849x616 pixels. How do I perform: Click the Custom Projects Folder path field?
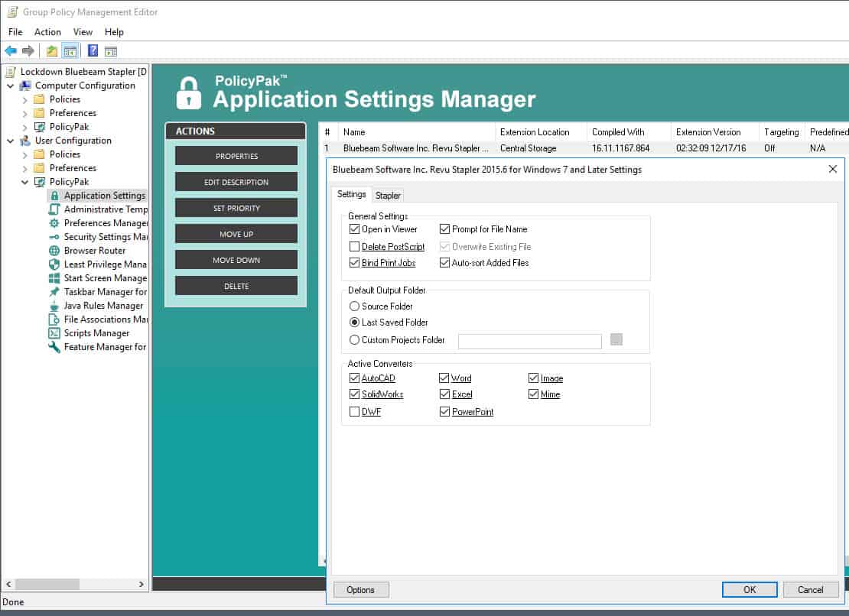click(x=529, y=341)
